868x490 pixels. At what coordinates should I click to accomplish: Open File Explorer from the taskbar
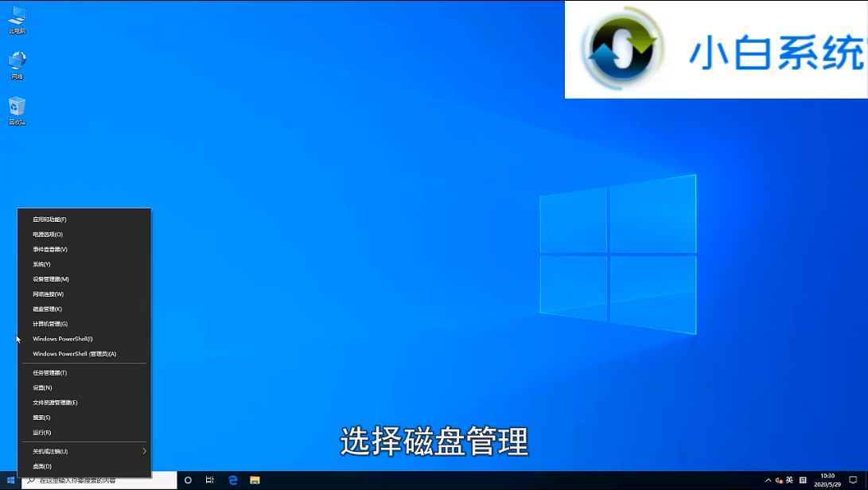(254, 480)
